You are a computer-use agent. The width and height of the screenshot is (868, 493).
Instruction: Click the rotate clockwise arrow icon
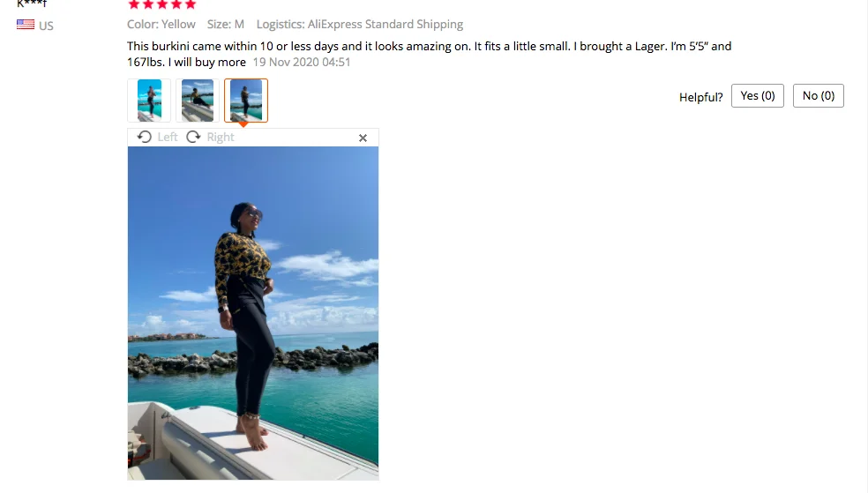[x=193, y=137]
